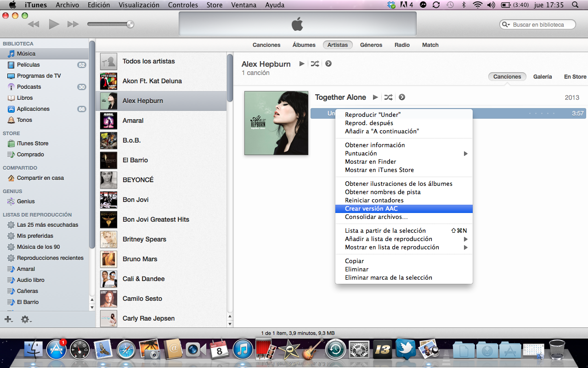The image size is (588, 368).
Task: Switch to Álbumes view tab
Action: pos(304,45)
